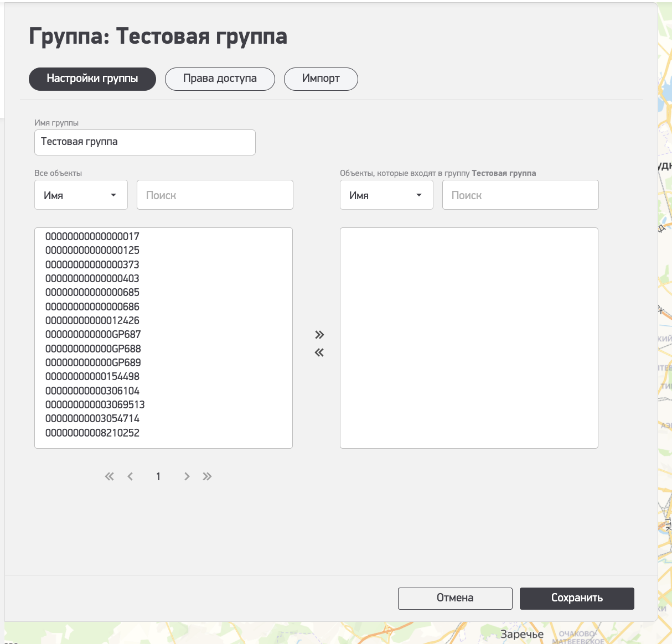Click the remove-from-group double left arrow
This screenshot has height=644, width=672.
(319, 352)
